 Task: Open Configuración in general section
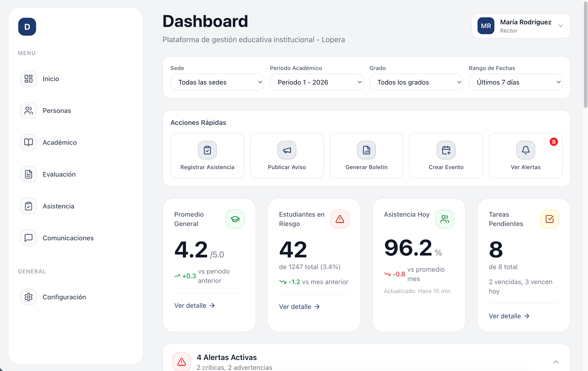[x=64, y=297]
